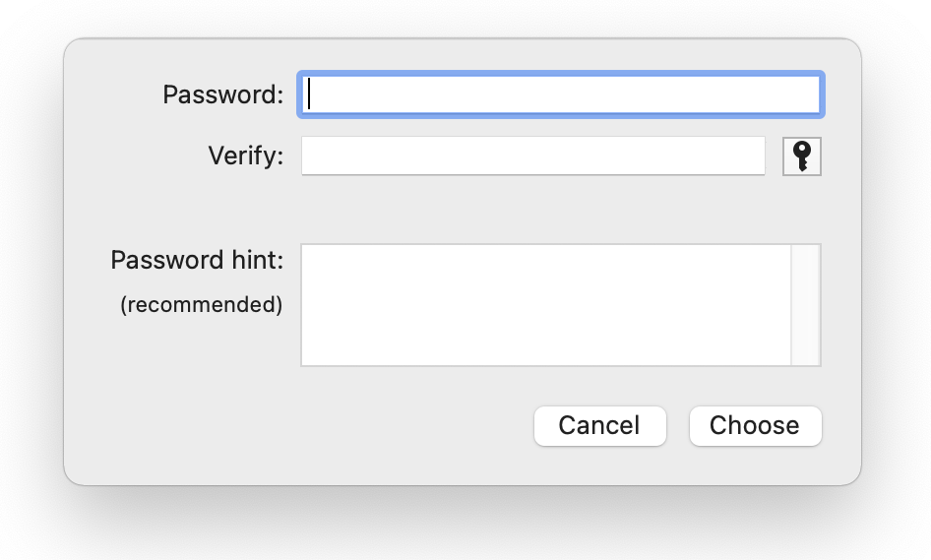Confirm with the Choose button

[755, 425]
